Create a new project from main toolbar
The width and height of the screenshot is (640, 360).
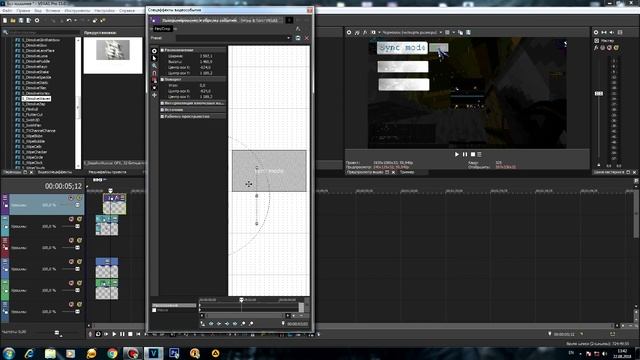(x=5, y=20)
